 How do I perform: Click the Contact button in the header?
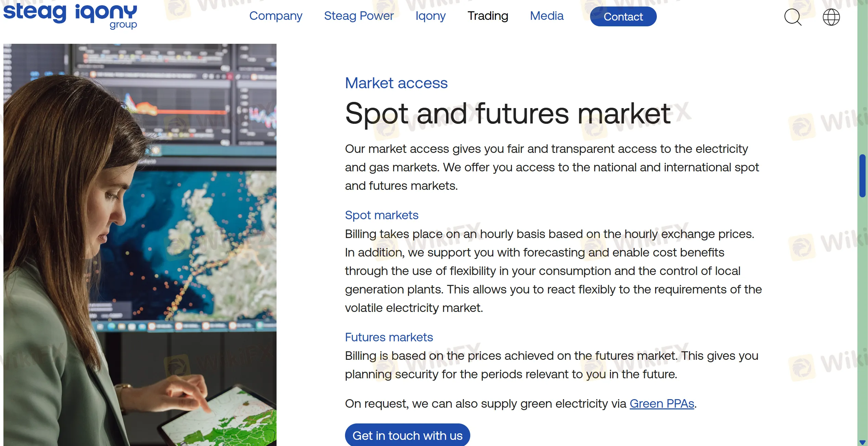(x=623, y=16)
